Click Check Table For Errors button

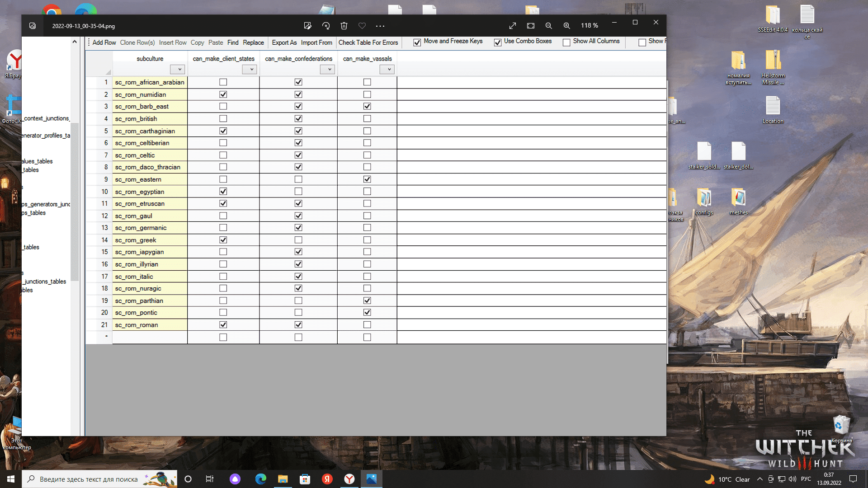pyautogui.click(x=368, y=42)
